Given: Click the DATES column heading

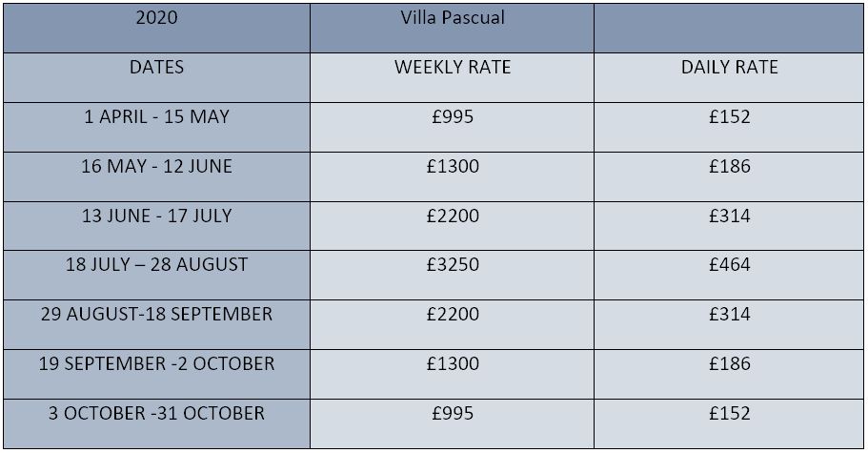Looking at the screenshot, I should 156,68.
